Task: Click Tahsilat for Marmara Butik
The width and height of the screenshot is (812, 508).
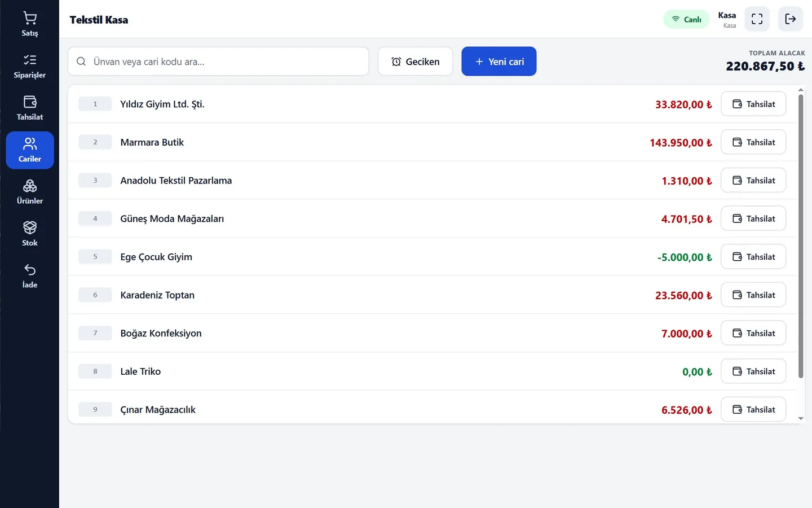Action: pos(753,142)
